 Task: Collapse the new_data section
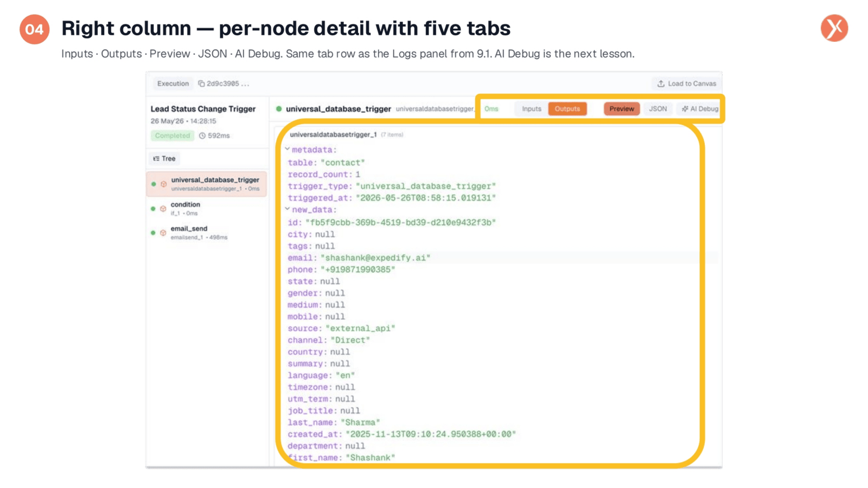[x=288, y=209]
